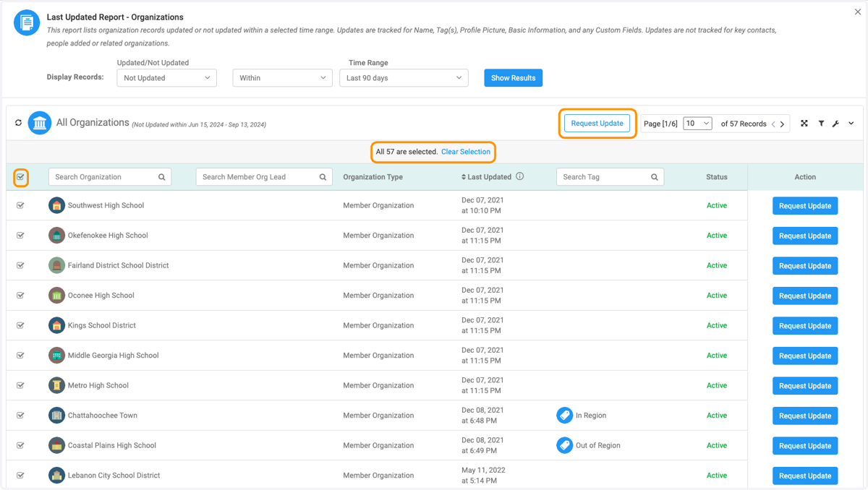
Task: Request update for Okefenokee High School
Action: (805, 236)
